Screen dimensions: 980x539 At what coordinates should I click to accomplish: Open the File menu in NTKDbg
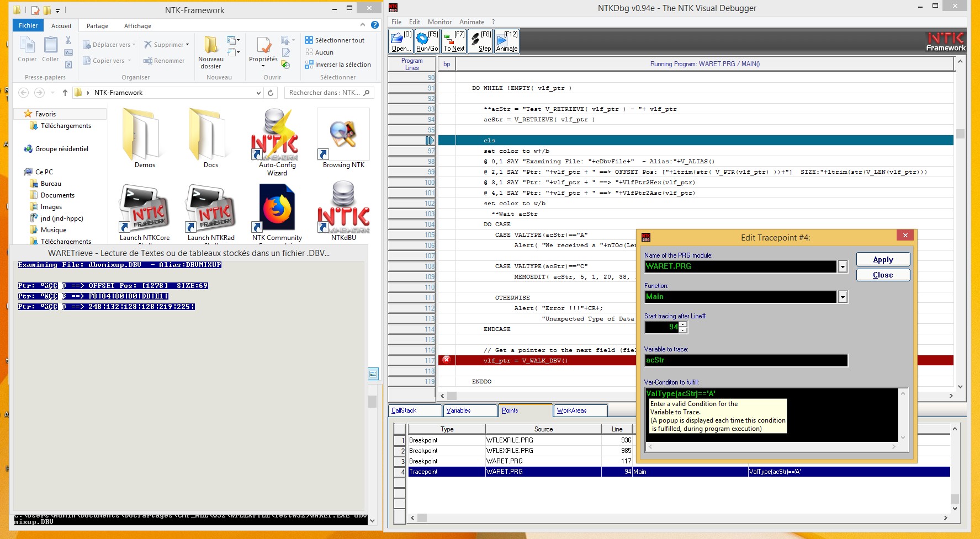click(396, 22)
